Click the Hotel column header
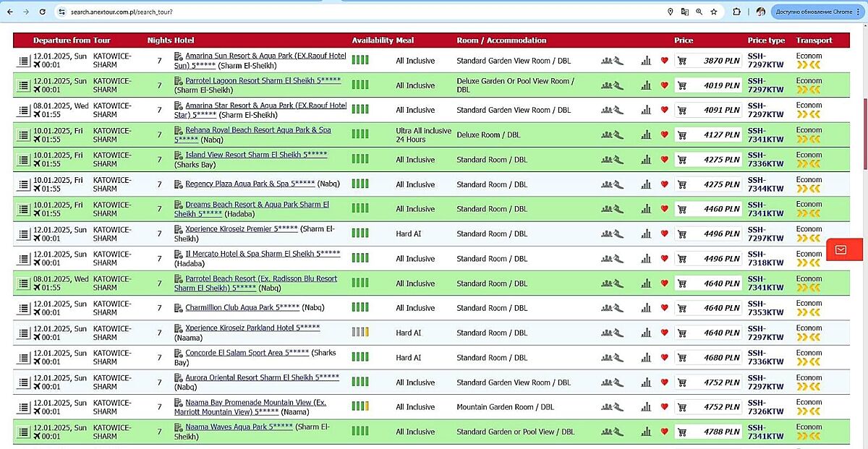The width and height of the screenshot is (868, 449). pos(184,40)
